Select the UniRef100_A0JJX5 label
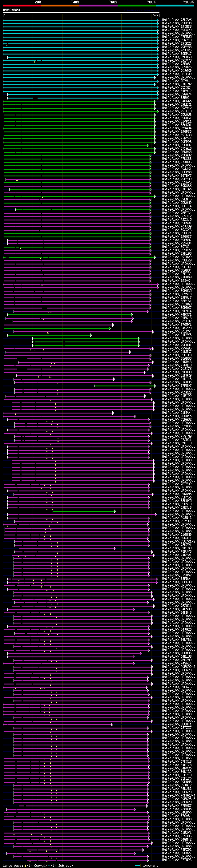197x868 pixels. [x=177, y=50]
